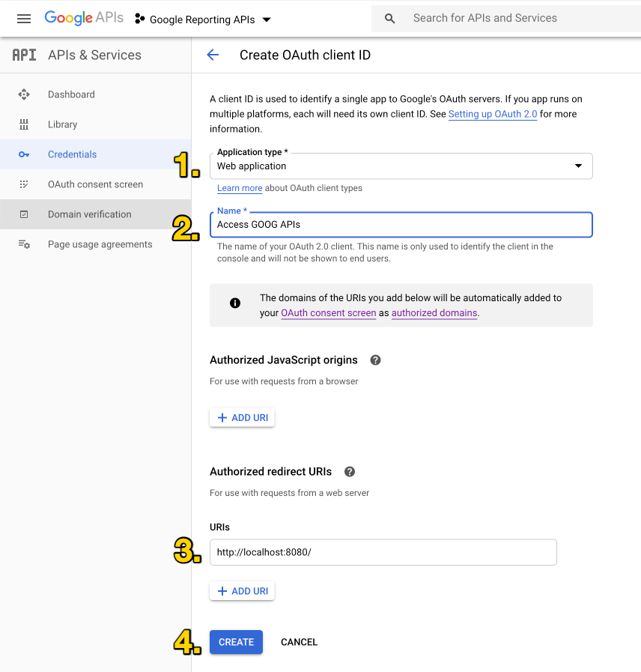The image size is (641, 672).
Task: Click the CANCEL button
Action: 299,642
